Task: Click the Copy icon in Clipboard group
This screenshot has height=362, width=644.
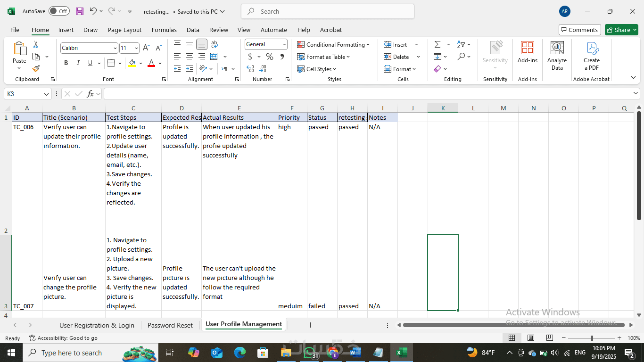Action: click(36, 57)
